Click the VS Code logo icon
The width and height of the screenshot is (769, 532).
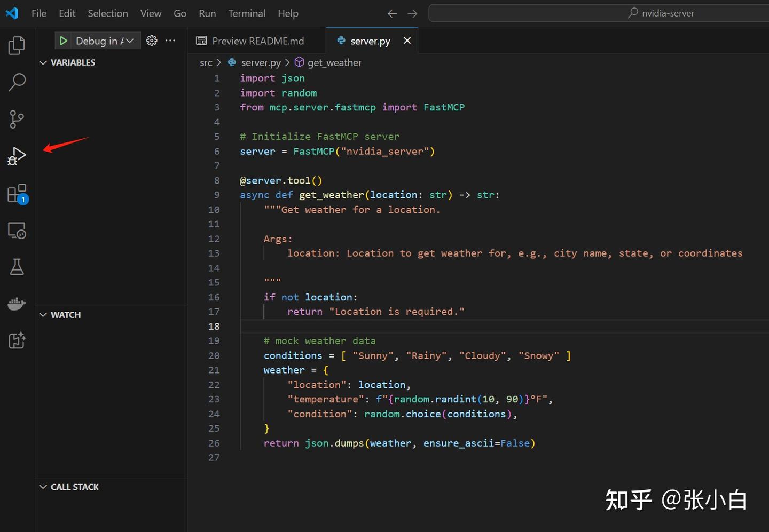pos(12,13)
